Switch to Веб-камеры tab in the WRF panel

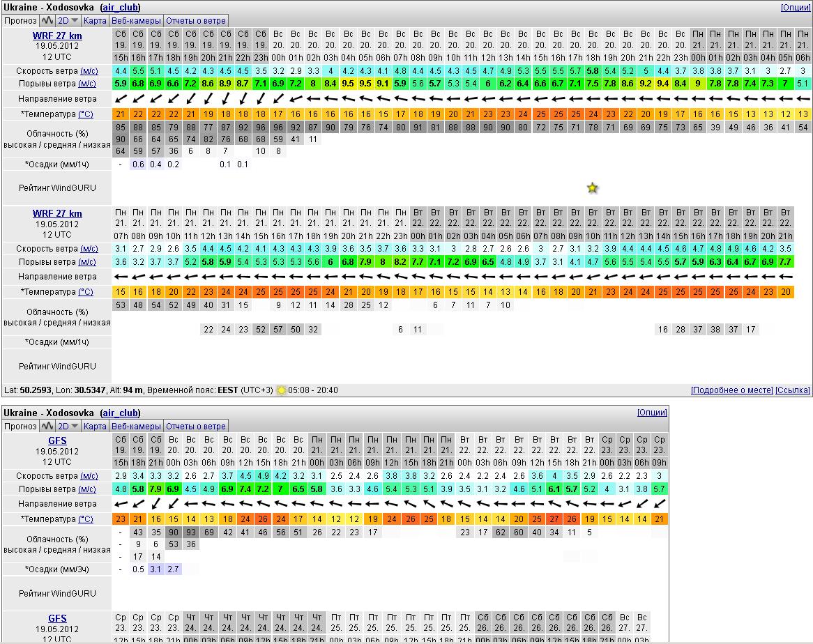[137, 20]
